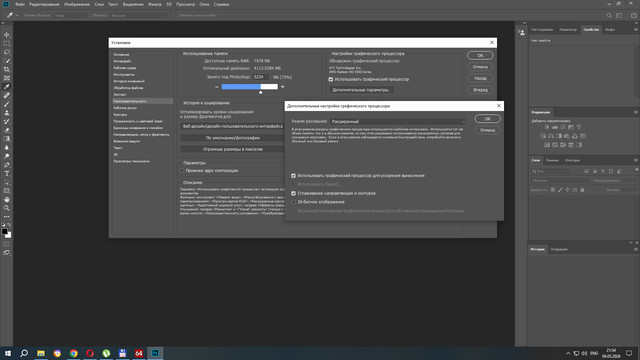Select the Healing Brush tool
The width and height of the screenshot is (640, 360).
tap(7, 96)
